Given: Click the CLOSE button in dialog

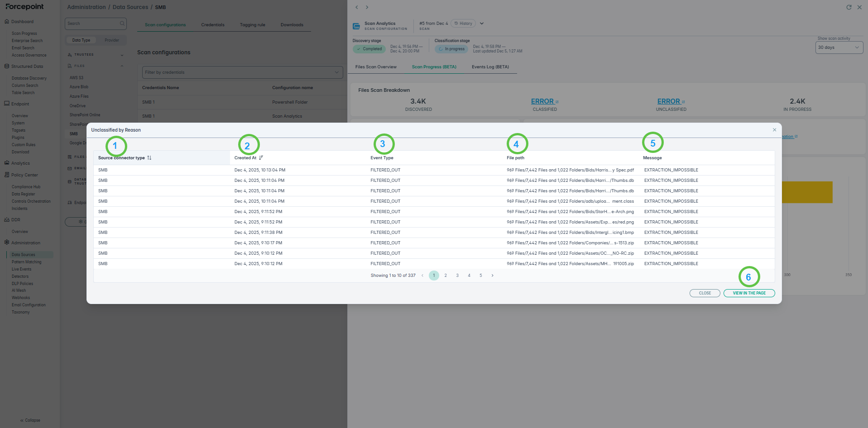Looking at the screenshot, I should click(x=705, y=293).
